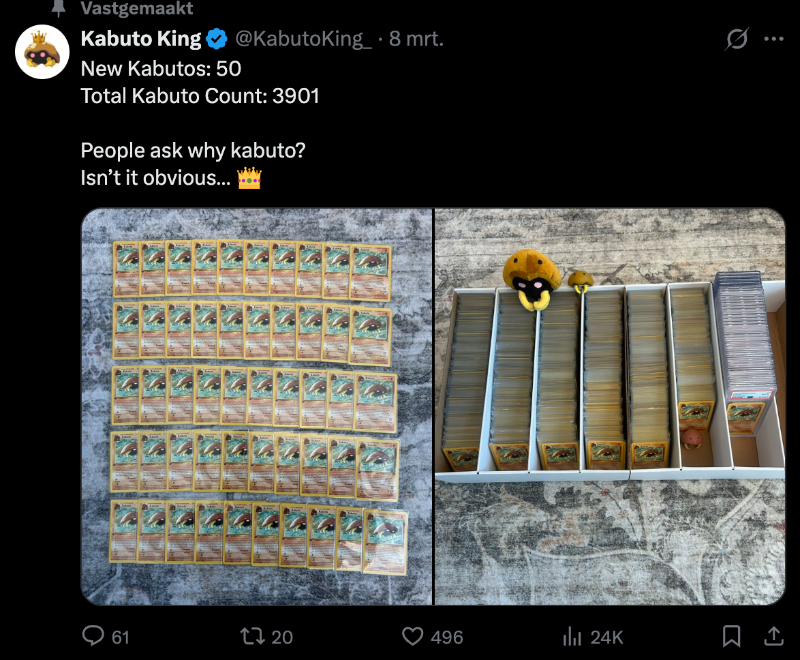Click the Grok icon beside the post

click(x=737, y=39)
